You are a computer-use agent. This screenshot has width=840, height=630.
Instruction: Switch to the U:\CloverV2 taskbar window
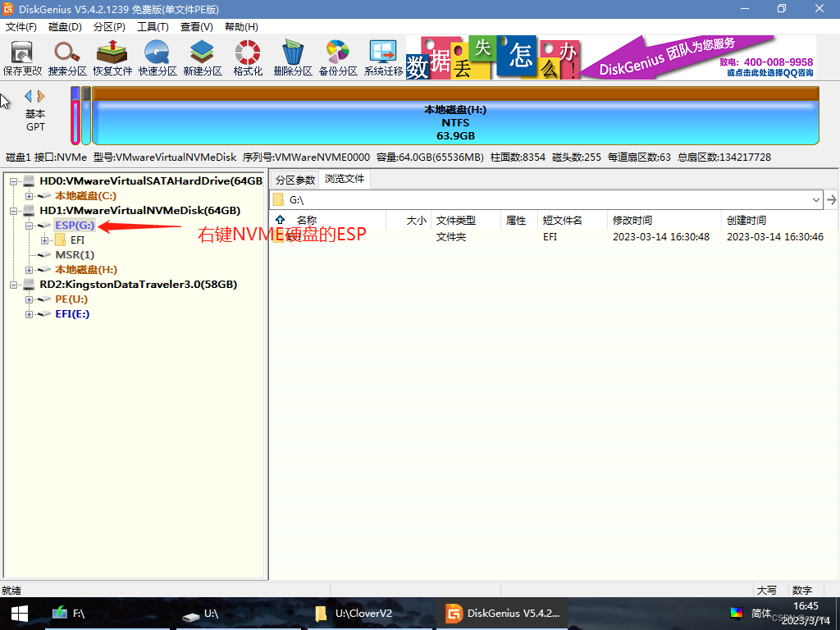pyautogui.click(x=370, y=614)
